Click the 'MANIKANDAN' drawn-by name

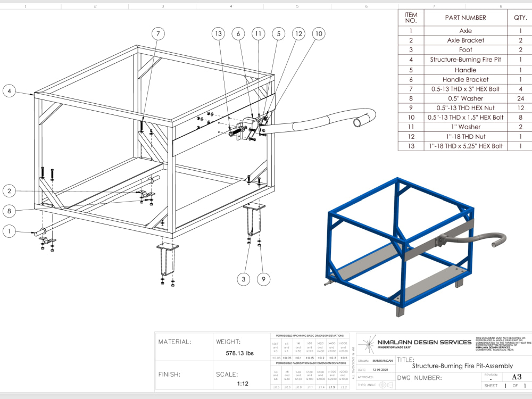tap(383, 361)
